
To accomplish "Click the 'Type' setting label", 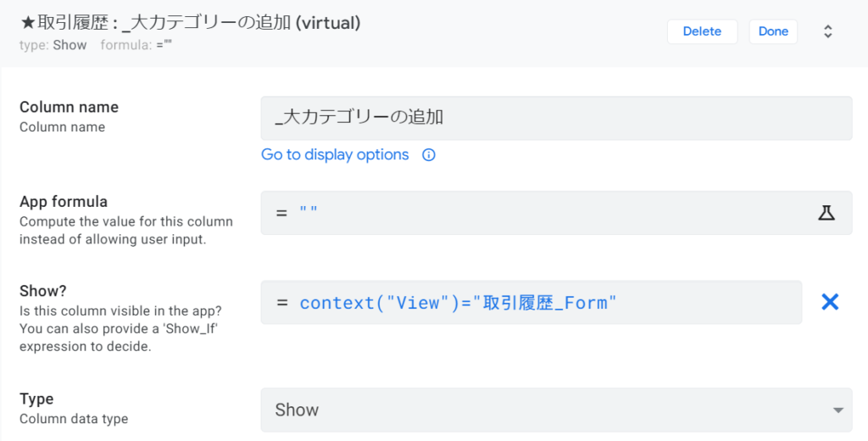I will [36, 399].
